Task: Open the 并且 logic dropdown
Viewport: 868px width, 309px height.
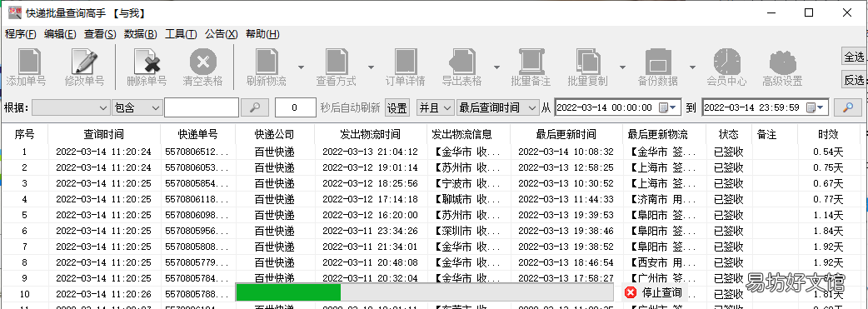Action: click(436, 107)
